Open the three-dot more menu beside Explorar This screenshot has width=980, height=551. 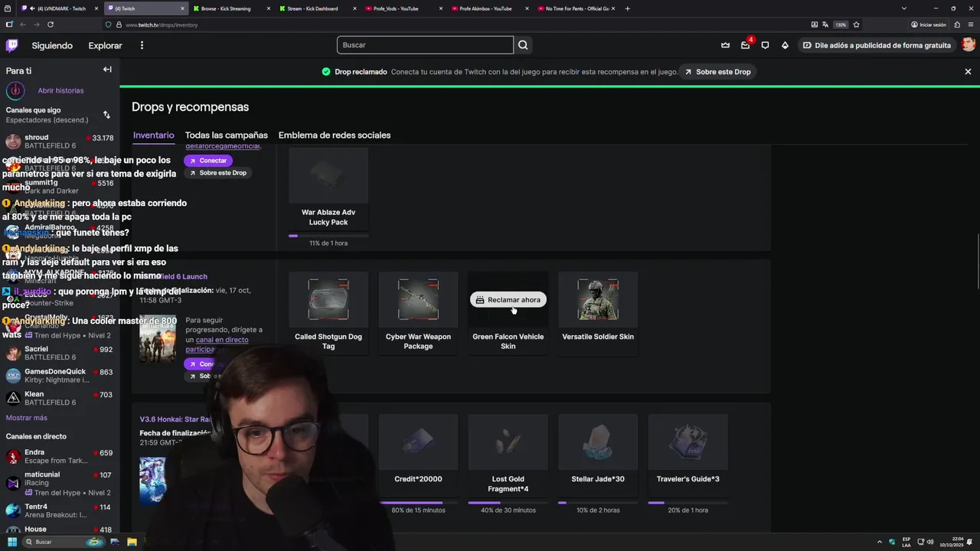(142, 45)
